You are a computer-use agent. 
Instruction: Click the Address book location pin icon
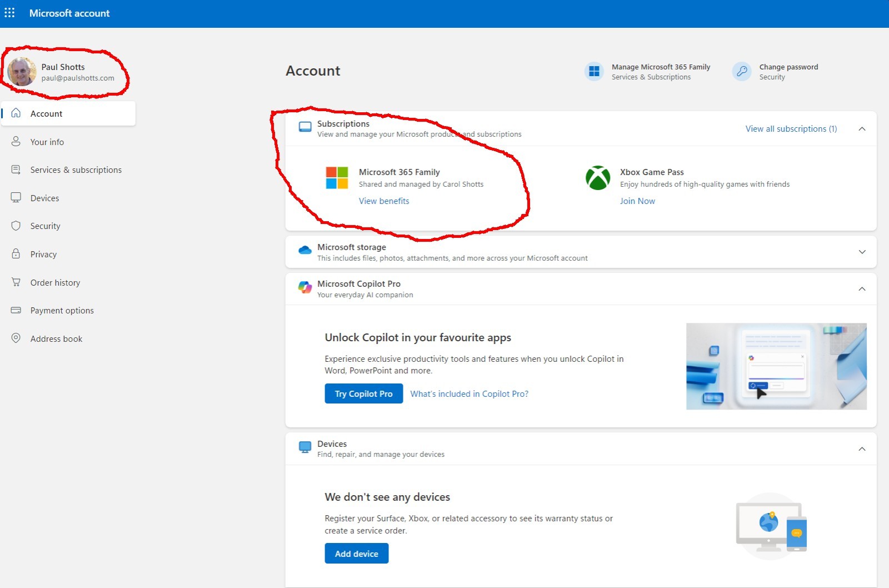point(16,338)
